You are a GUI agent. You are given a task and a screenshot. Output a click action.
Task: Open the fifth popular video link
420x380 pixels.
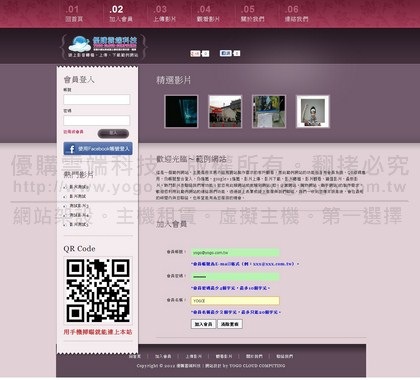(79, 225)
